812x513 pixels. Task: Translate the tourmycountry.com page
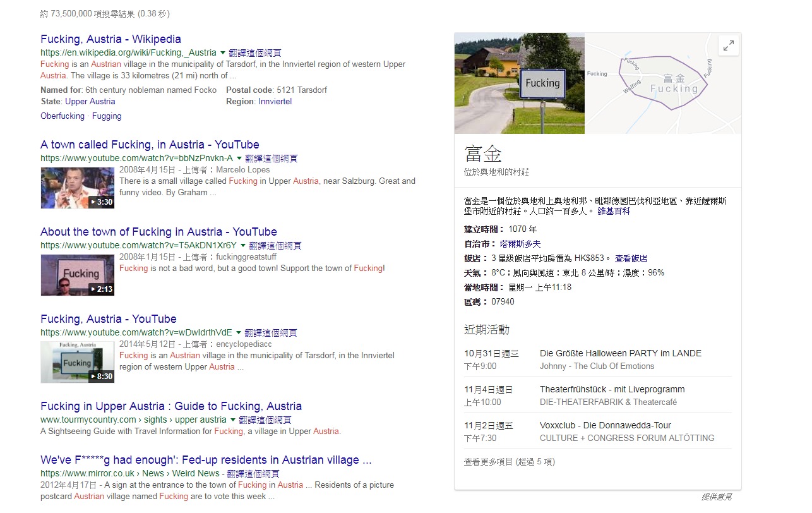tap(265, 419)
